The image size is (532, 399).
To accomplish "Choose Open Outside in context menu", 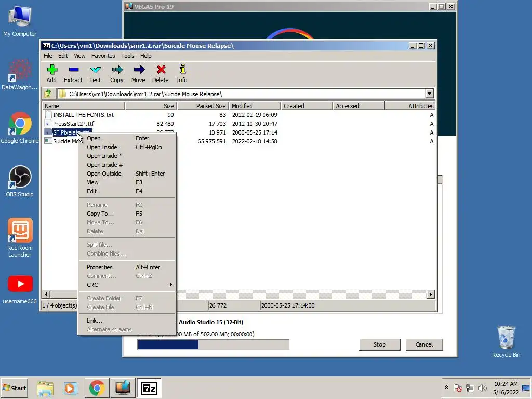I will coord(127,174).
